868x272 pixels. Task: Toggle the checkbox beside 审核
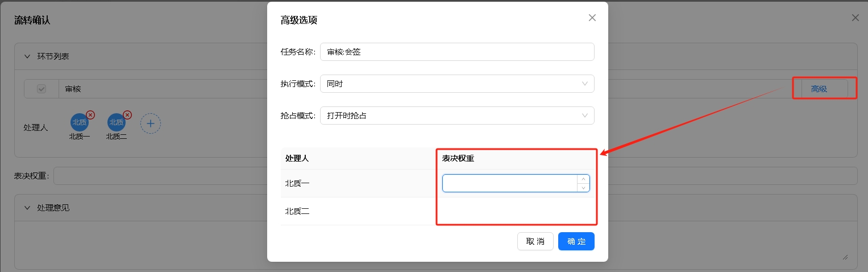[41, 89]
